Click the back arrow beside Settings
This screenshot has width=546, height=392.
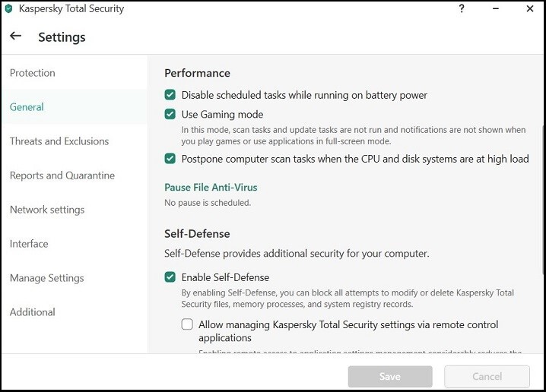(x=15, y=36)
